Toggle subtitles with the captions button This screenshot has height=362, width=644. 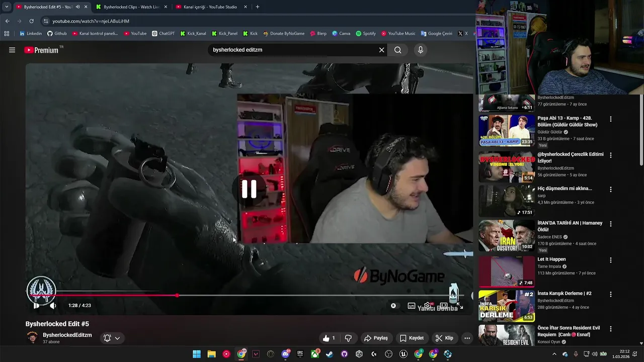pyautogui.click(x=411, y=305)
